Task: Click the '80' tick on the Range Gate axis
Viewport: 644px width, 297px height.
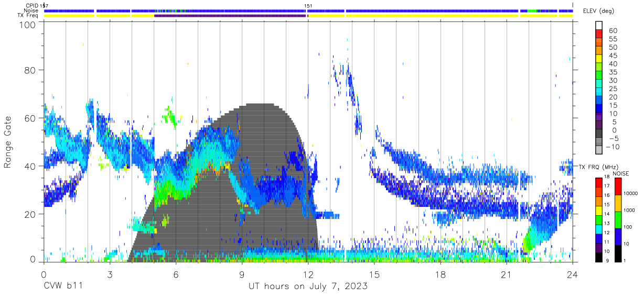Action: click(x=31, y=71)
